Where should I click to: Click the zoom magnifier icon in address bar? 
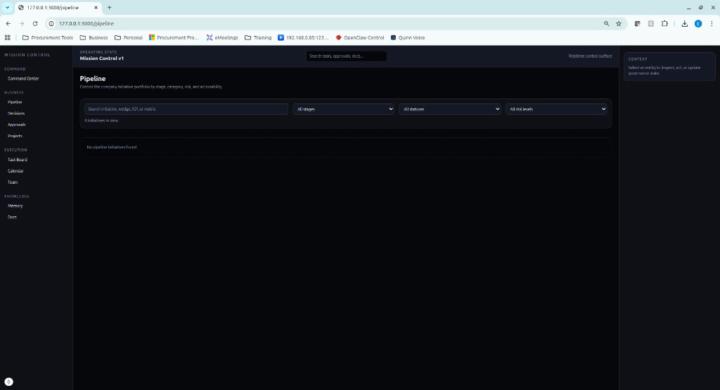(x=606, y=23)
